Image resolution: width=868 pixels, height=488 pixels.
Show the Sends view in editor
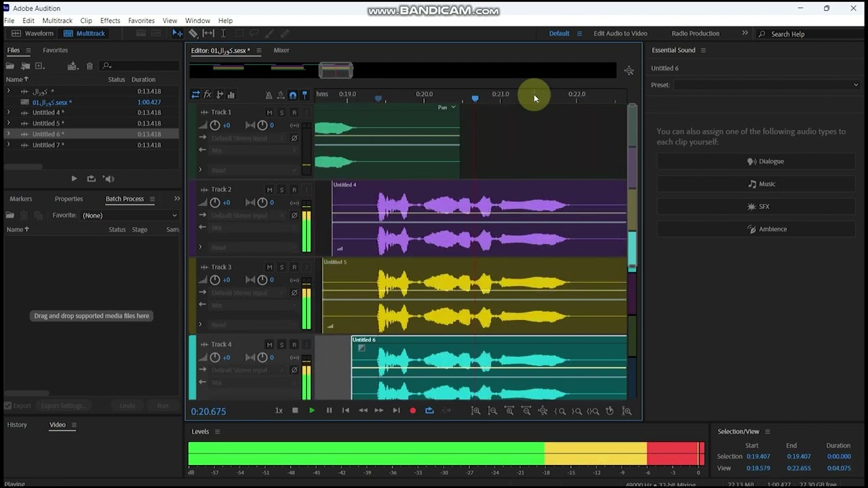(219, 95)
